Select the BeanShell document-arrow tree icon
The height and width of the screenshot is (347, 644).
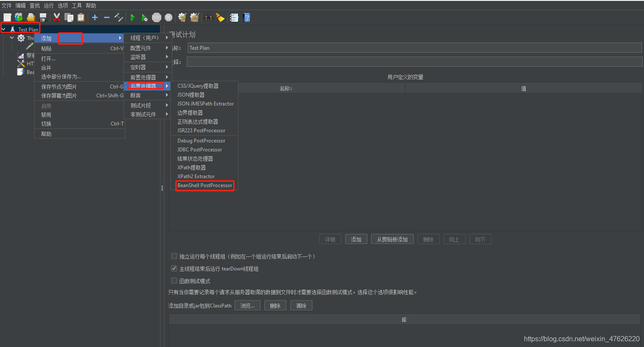click(20, 72)
